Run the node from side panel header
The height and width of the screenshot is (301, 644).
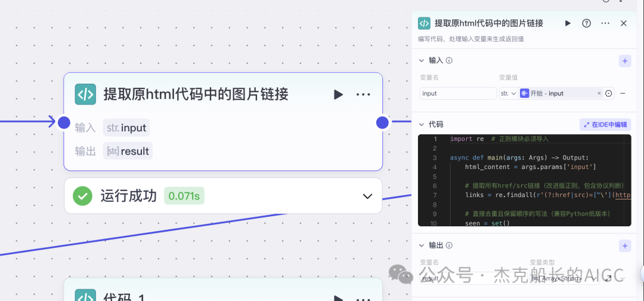[x=568, y=23]
